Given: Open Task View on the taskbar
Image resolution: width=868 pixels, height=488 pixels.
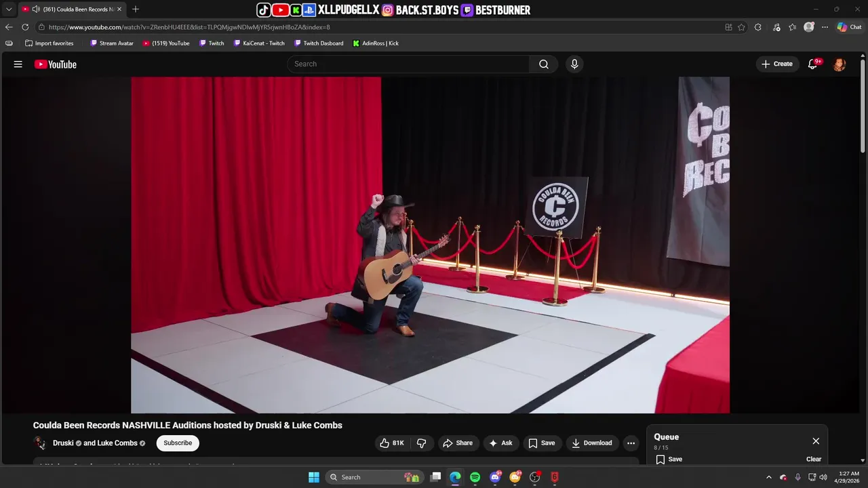Looking at the screenshot, I should (x=436, y=477).
